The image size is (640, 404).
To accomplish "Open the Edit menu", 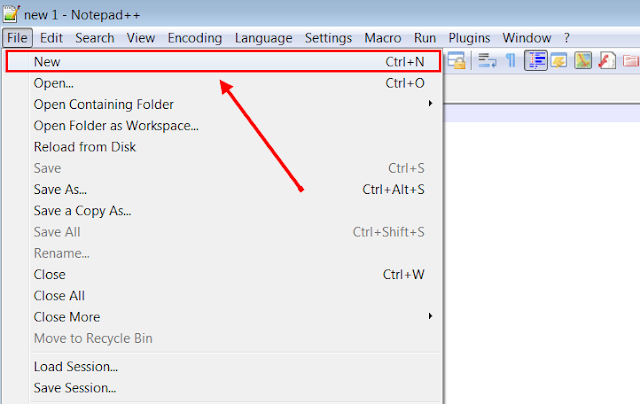I will pos(51,38).
